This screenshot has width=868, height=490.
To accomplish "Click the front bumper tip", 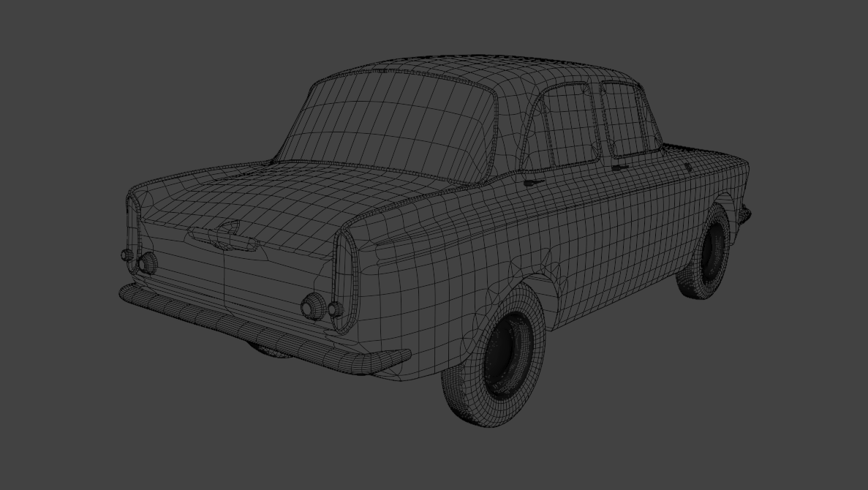I will [x=745, y=214].
